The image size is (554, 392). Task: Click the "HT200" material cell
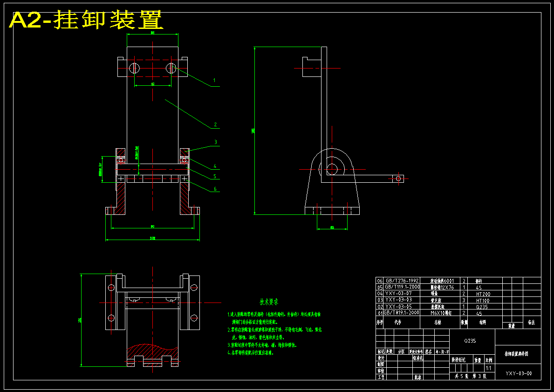[483, 294]
